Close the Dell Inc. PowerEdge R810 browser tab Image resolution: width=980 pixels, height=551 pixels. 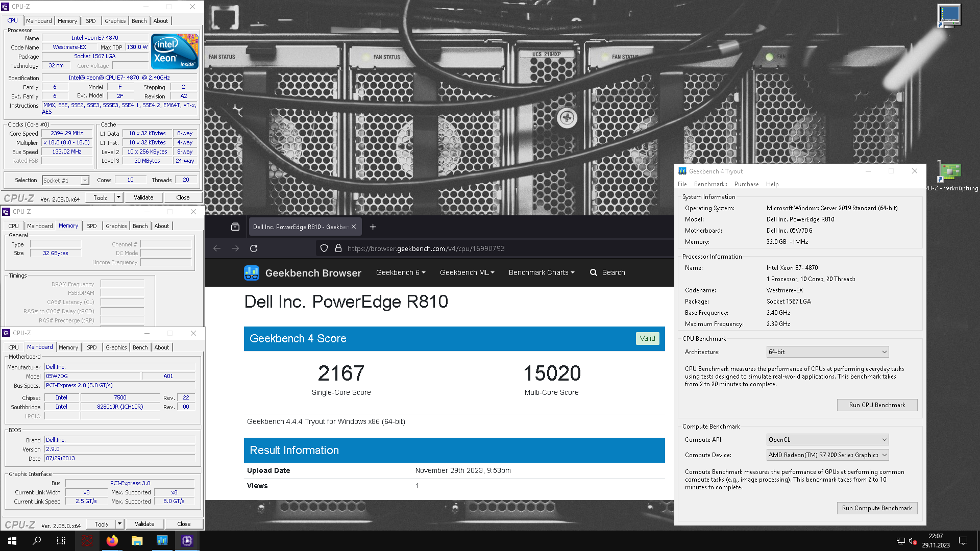pyautogui.click(x=354, y=227)
